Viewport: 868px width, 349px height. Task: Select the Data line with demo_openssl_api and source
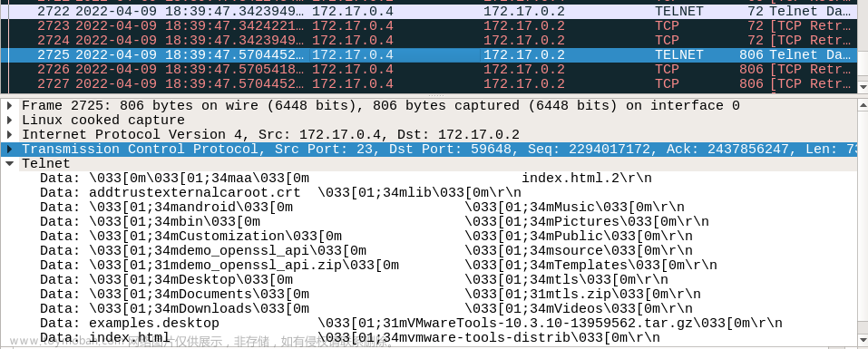pyautogui.click(x=366, y=250)
